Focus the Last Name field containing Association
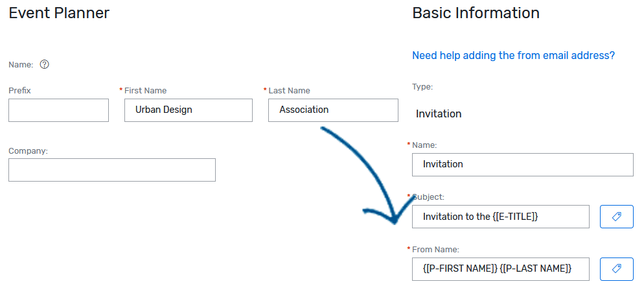Screen dimensions: 644x299 pyautogui.click(x=333, y=110)
